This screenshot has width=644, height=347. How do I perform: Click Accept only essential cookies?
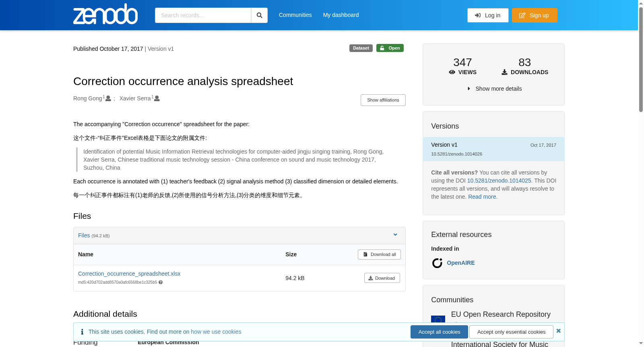[511, 332]
